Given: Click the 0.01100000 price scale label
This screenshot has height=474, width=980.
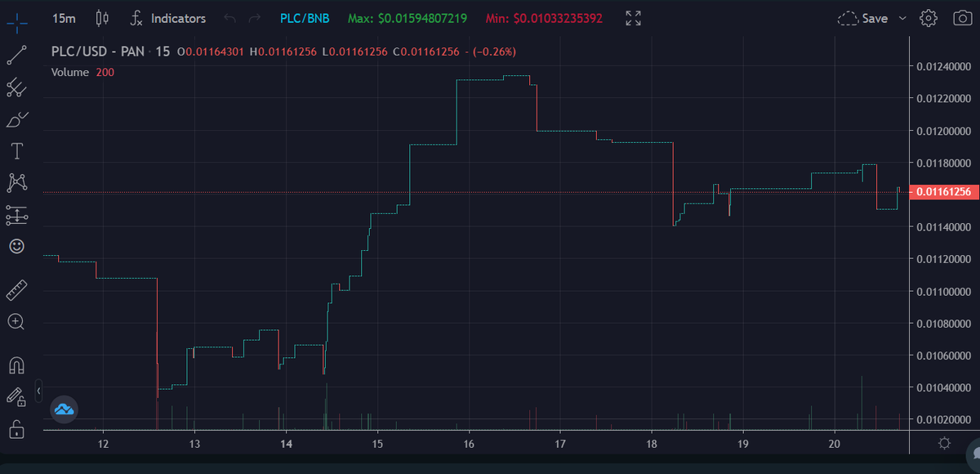Looking at the screenshot, I should tap(943, 291).
